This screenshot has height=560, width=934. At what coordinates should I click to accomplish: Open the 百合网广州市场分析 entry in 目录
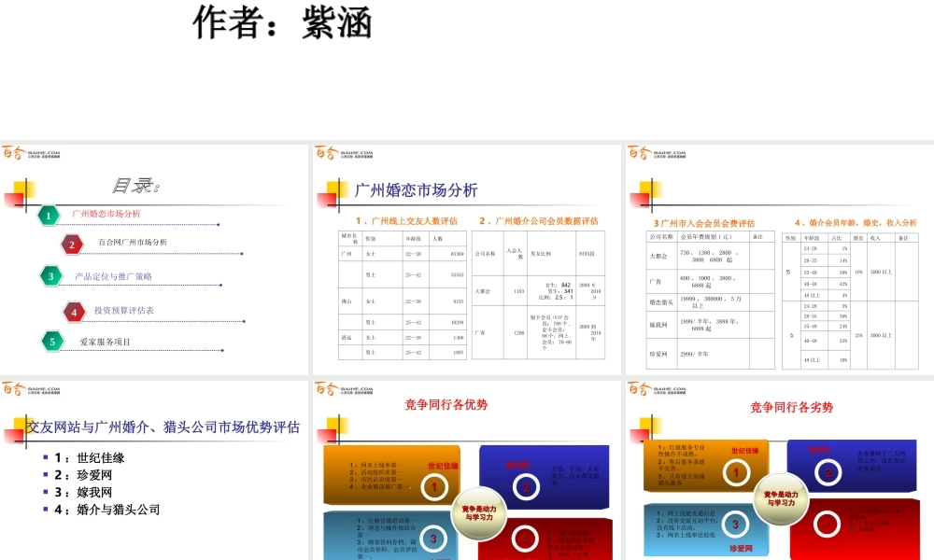133,243
